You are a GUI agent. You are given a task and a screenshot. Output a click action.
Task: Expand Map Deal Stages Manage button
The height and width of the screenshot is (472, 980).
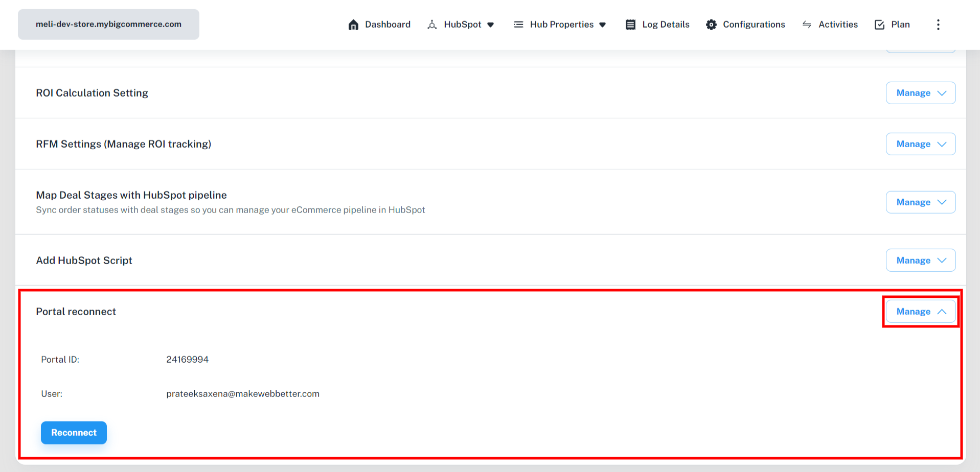click(921, 202)
